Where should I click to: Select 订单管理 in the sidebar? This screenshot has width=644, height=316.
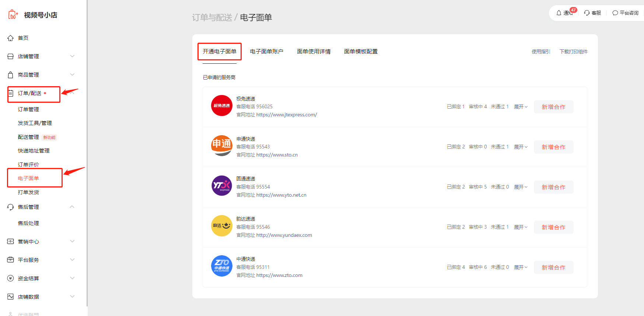pyautogui.click(x=28, y=109)
